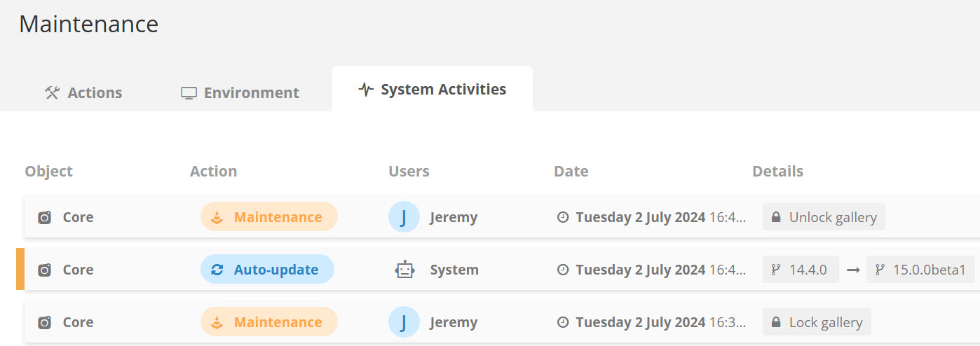Click the Date column header
The image size is (980, 346).
(571, 171)
